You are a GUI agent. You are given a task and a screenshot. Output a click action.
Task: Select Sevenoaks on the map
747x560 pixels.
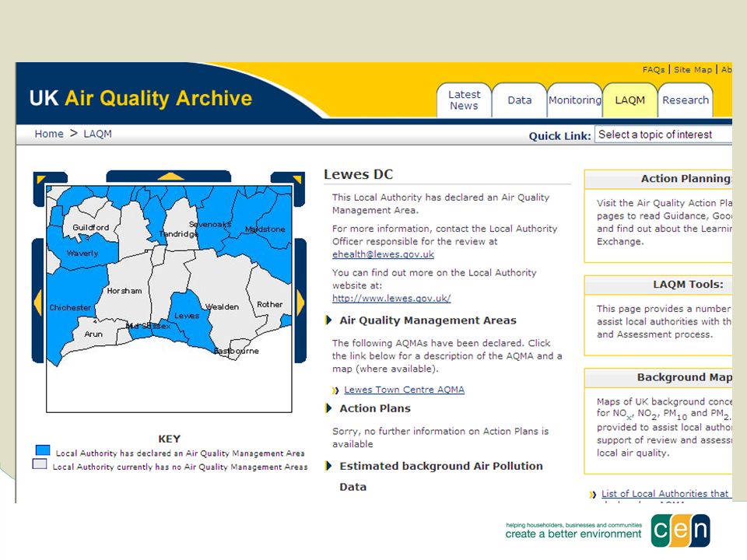pyautogui.click(x=210, y=224)
